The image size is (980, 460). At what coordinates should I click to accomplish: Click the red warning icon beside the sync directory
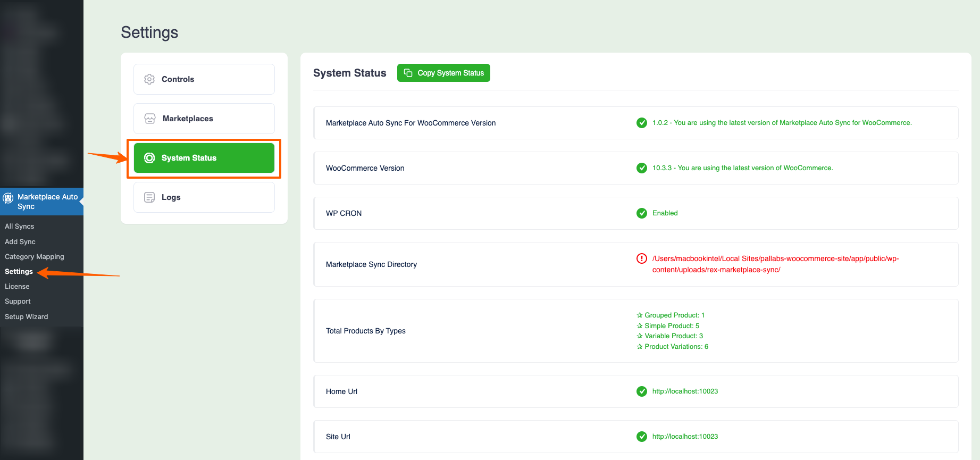coord(642,258)
